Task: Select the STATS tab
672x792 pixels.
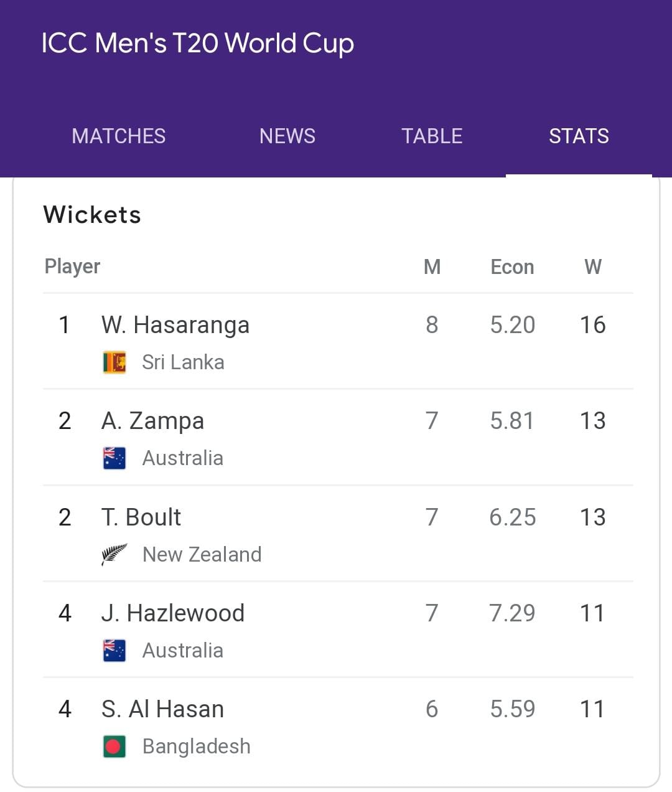Action: [x=579, y=136]
